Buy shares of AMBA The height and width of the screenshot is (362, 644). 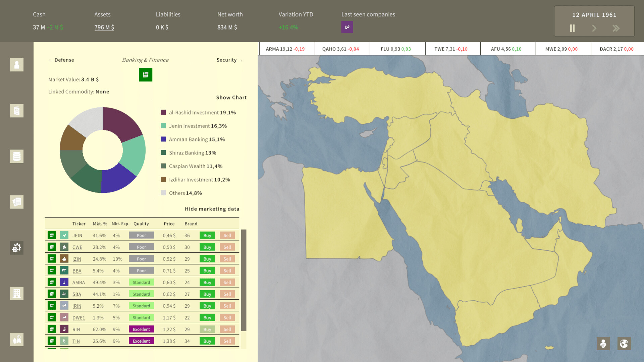pos(207,282)
